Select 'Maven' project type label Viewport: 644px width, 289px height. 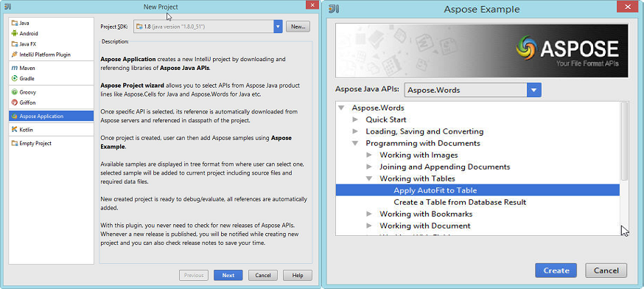pyautogui.click(x=27, y=68)
